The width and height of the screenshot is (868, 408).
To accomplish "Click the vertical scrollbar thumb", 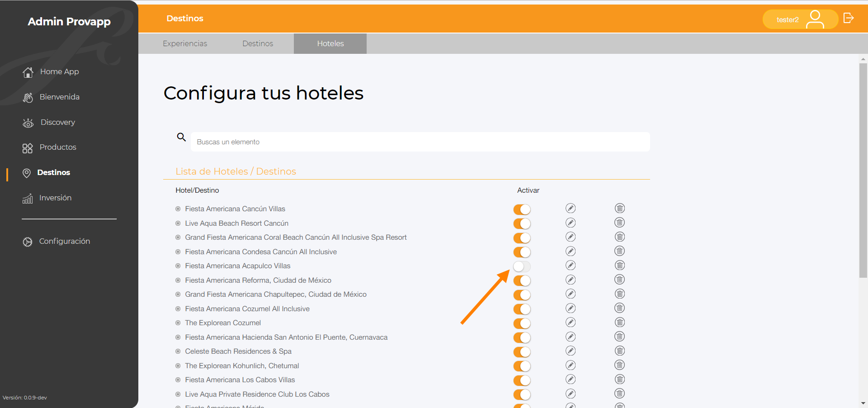I will [863, 170].
